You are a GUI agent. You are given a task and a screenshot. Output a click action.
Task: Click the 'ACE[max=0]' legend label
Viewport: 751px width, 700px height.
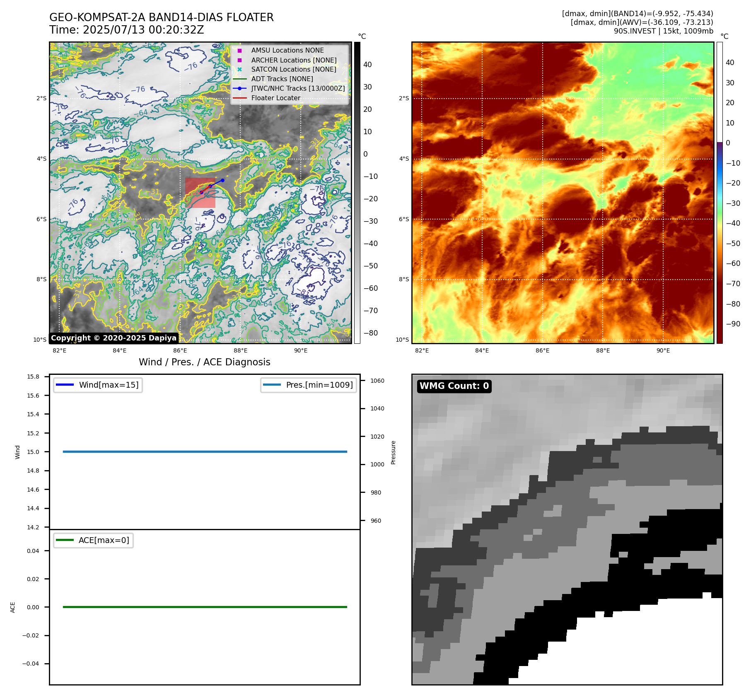(104, 540)
